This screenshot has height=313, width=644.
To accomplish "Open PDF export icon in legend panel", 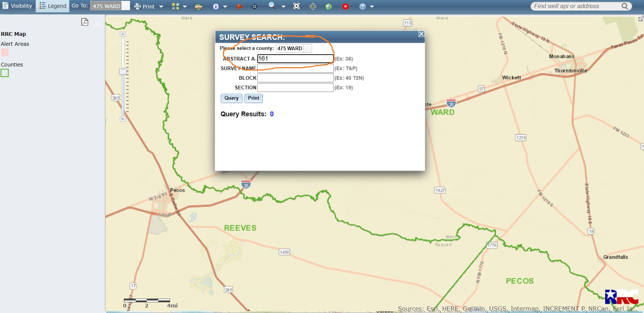I will [x=85, y=22].
